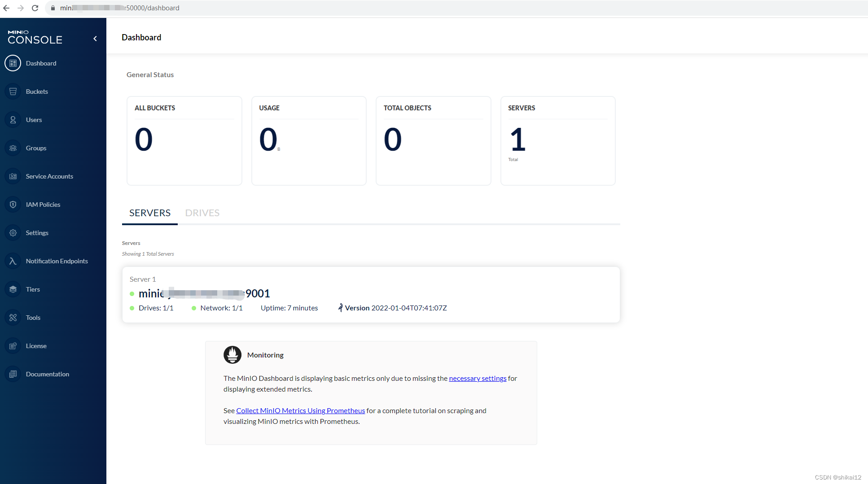The image size is (868, 484).
Task: Open the necessary settings link
Action: pyautogui.click(x=478, y=378)
